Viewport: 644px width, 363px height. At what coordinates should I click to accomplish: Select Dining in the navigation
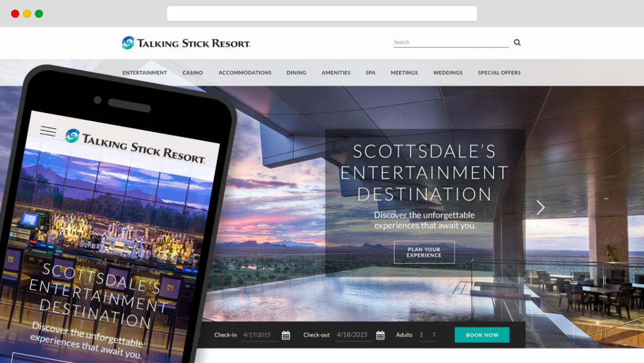click(x=296, y=73)
